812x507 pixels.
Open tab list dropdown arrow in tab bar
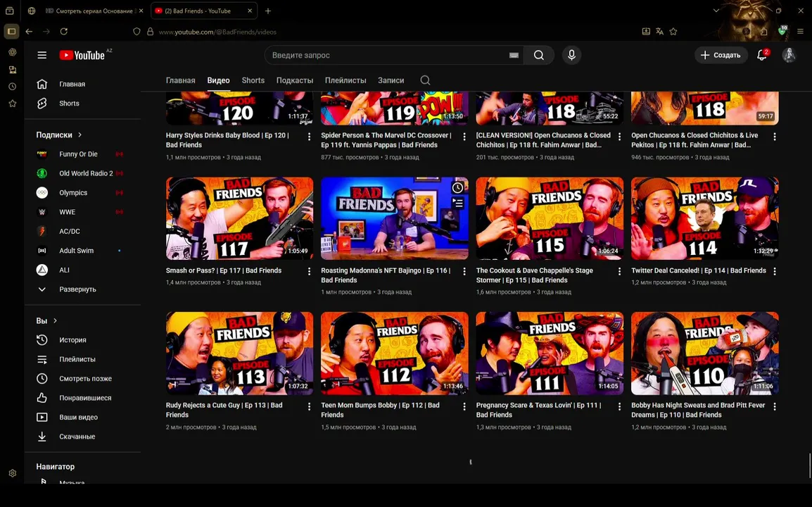point(716,11)
